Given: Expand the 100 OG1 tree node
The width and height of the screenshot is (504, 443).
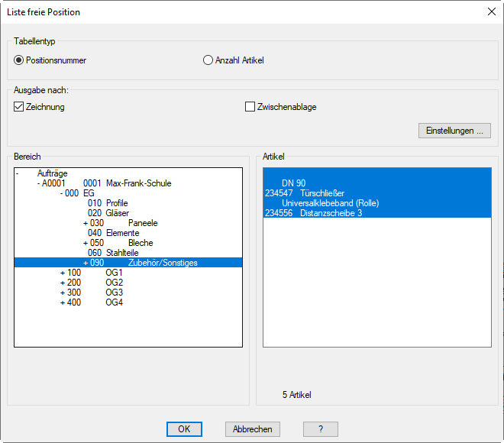Looking at the screenshot, I should (63, 273).
